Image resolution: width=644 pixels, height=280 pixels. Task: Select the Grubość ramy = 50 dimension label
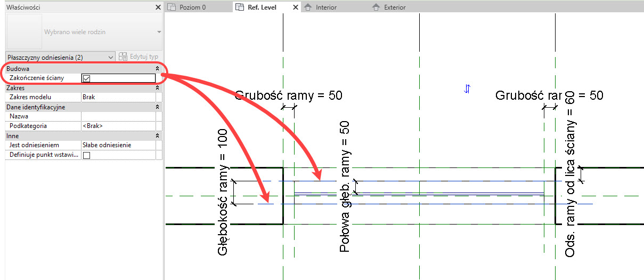point(288,95)
